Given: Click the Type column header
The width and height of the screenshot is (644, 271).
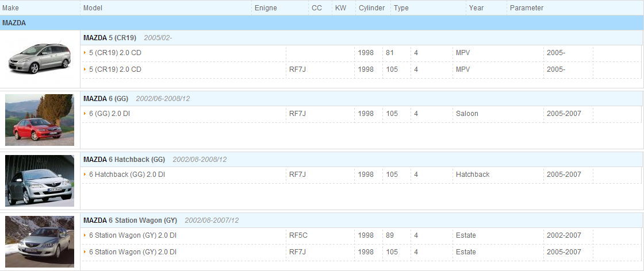Looking at the screenshot, I should 401,8.
